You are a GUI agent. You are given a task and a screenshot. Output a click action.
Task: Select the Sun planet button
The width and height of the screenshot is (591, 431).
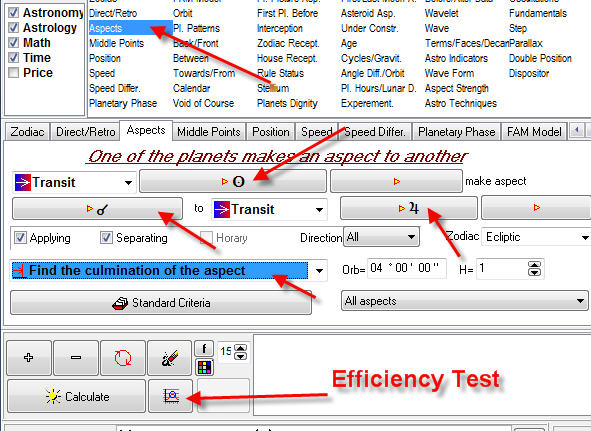pyautogui.click(x=233, y=181)
